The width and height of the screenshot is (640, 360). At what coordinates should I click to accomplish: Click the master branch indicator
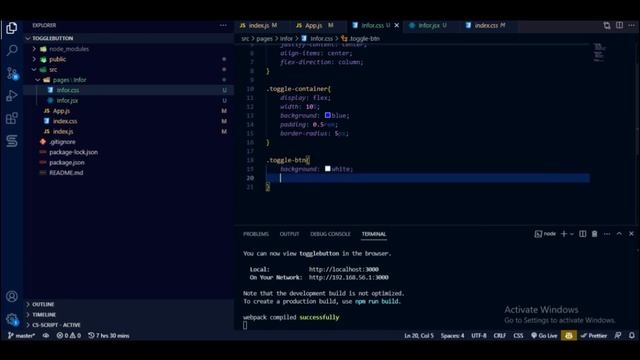[21, 336]
